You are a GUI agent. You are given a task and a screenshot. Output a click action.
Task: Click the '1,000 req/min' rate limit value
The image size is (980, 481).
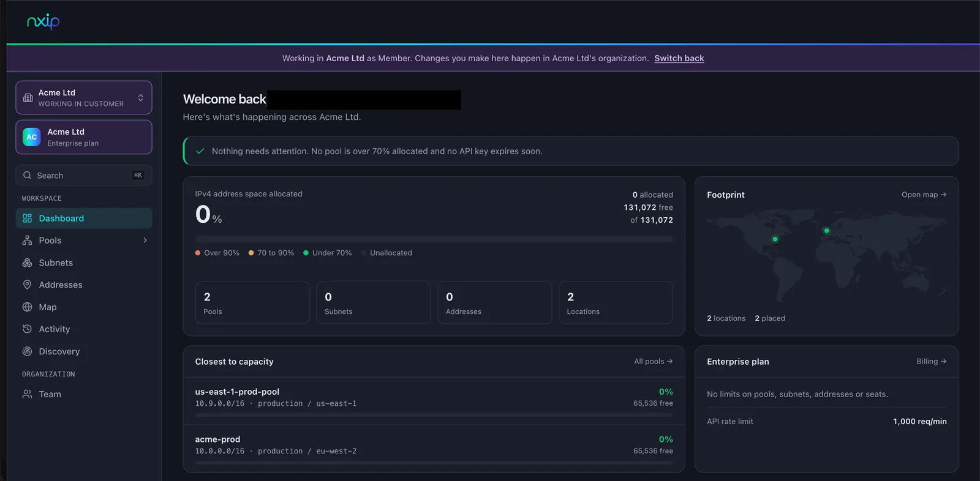tap(920, 422)
